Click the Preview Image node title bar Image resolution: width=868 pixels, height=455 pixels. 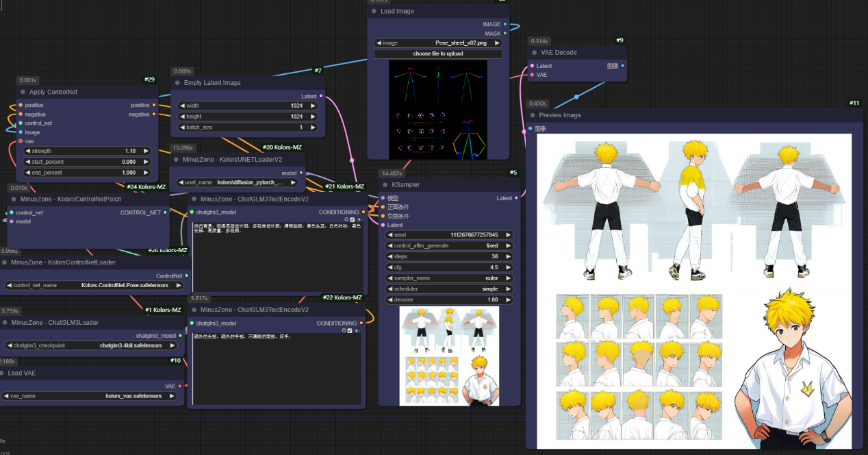(x=560, y=115)
